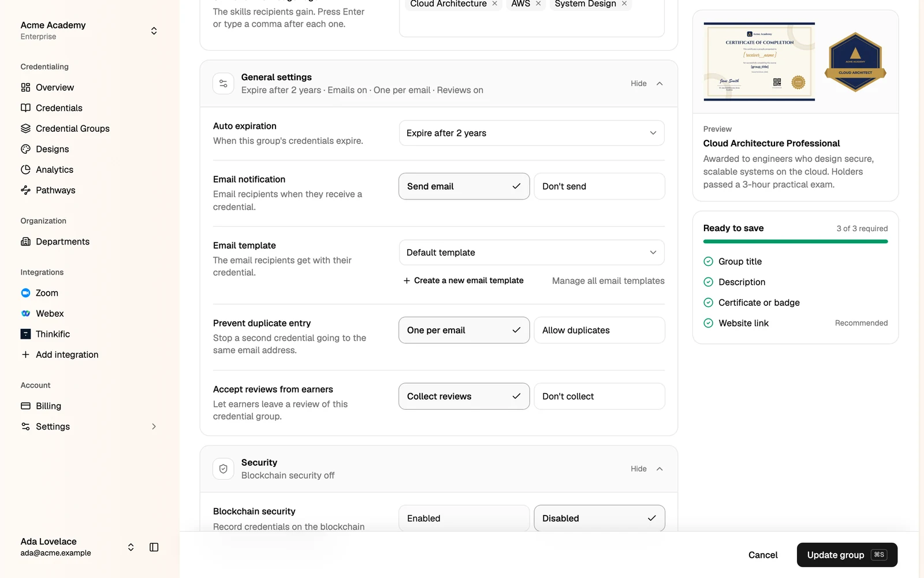Select the Don't collect reviews option
This screenshot has width=924, height=578.
click(599, 397)
